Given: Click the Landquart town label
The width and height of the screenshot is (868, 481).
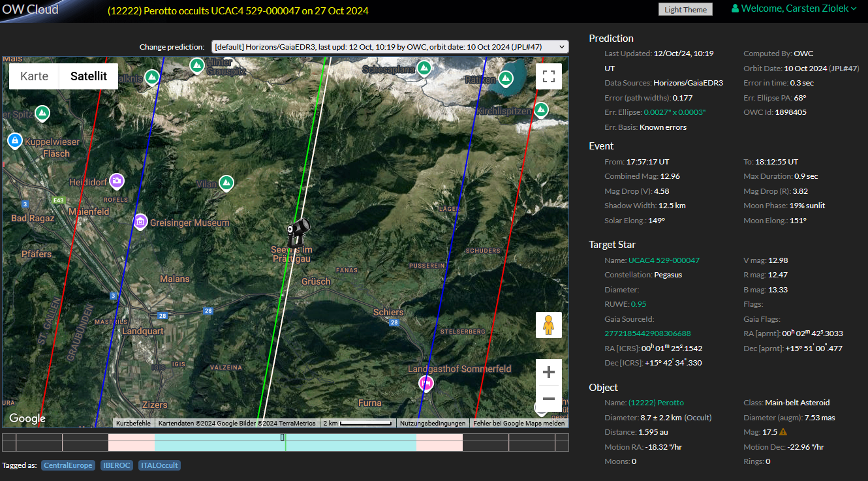Looking at the screenshot, I should 143,331.
